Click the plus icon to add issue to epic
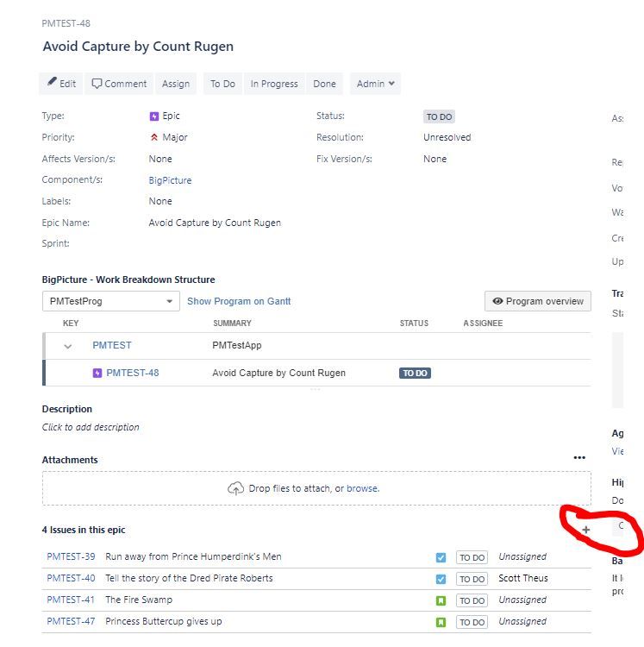 (586, 530)
